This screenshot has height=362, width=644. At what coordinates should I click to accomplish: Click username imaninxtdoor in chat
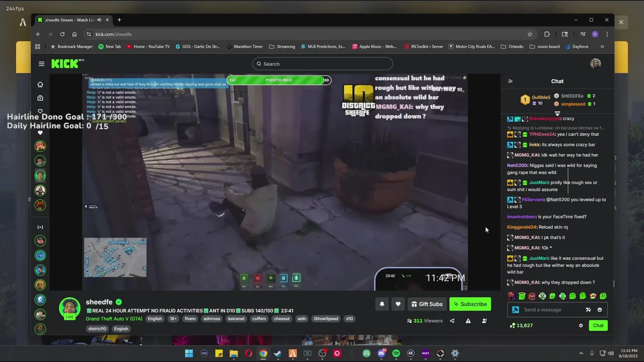pyautogui.click(x=522, y=217)
